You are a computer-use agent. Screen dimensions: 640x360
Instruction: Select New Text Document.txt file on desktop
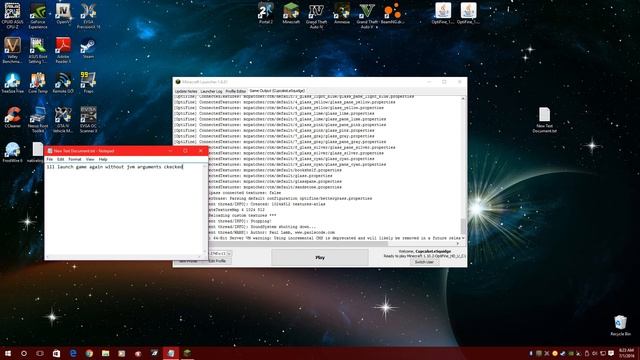pyautogui.click(x=544, y=120)
